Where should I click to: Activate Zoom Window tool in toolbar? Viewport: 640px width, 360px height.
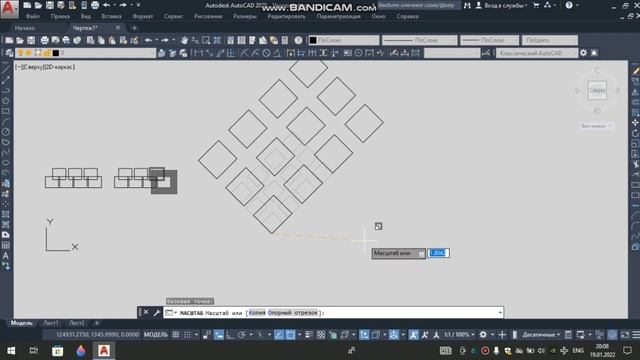point(206,40)
